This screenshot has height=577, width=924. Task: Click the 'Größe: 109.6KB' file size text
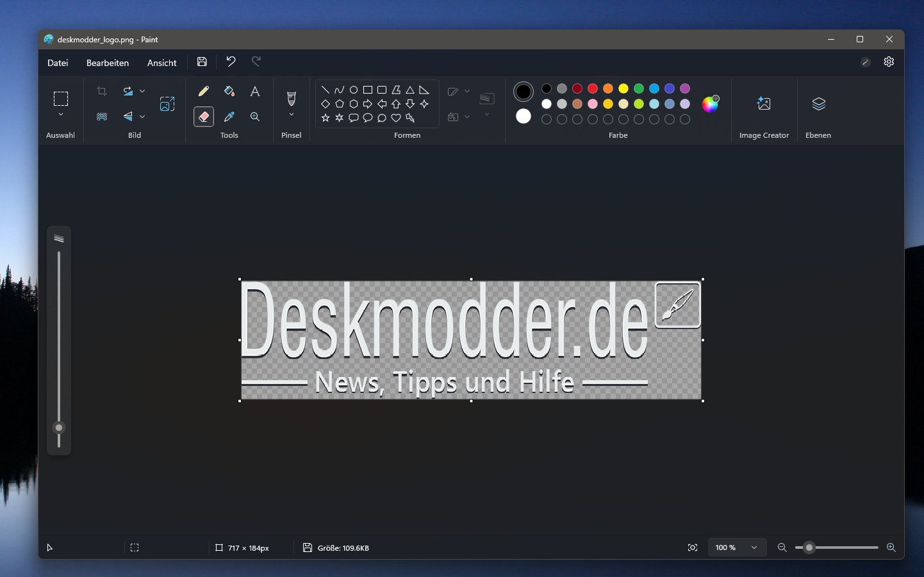(343, 548)
